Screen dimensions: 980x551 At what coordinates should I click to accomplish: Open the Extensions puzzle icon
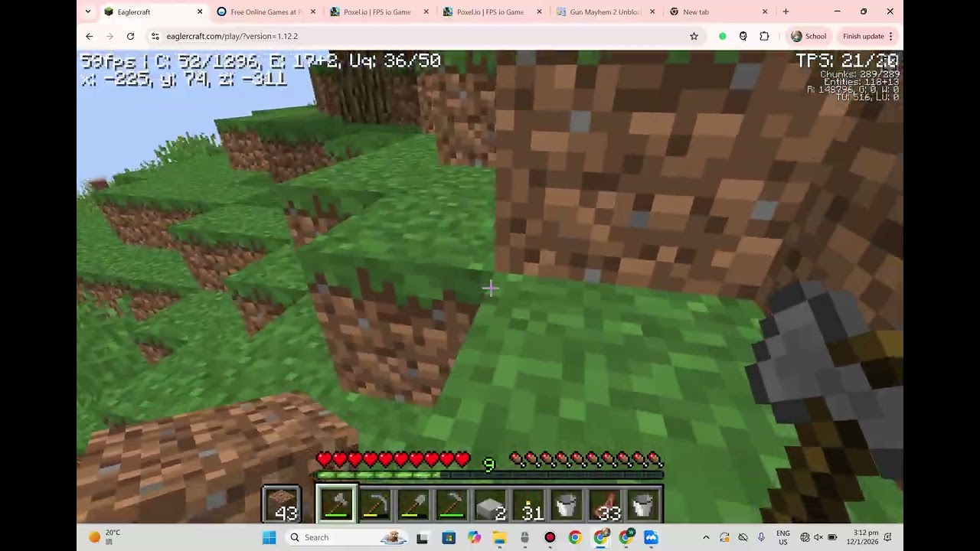click(764, 36)
